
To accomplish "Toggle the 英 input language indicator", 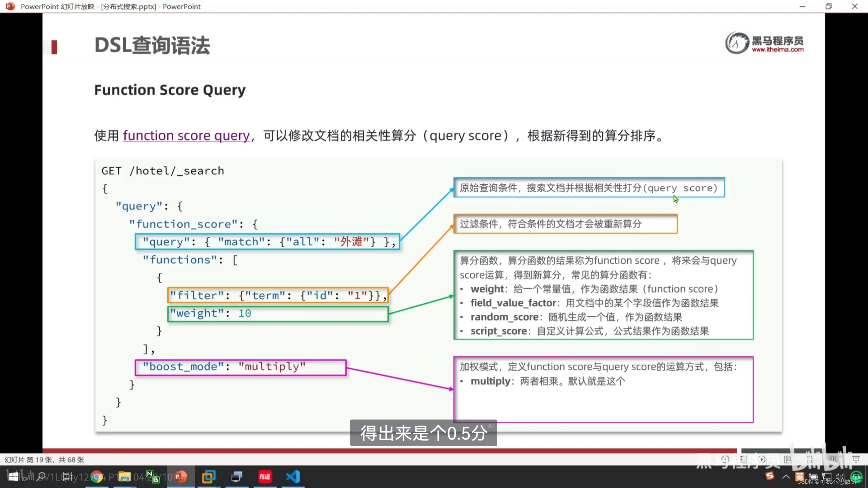I will click(799, 477).
